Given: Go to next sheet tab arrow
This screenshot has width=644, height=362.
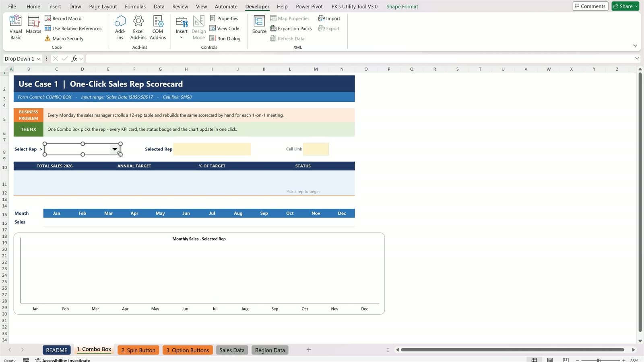Looking at the screenshot, I should (22, 350).
